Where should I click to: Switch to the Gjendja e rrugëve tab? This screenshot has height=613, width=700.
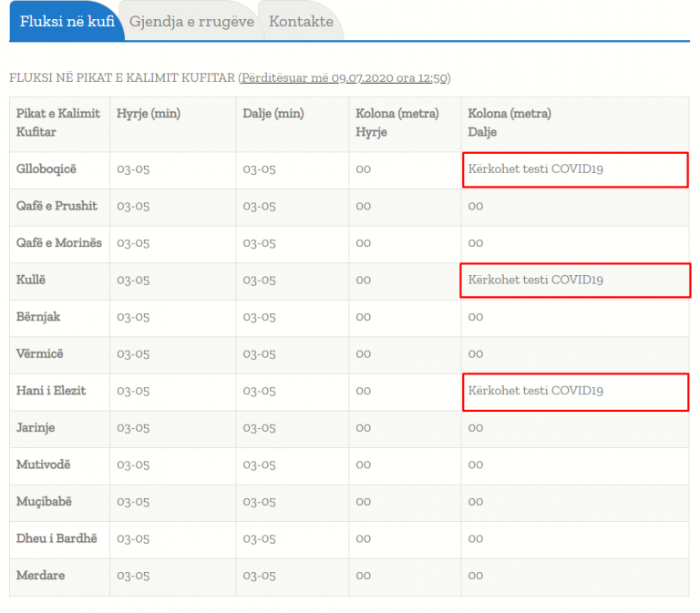191,21
